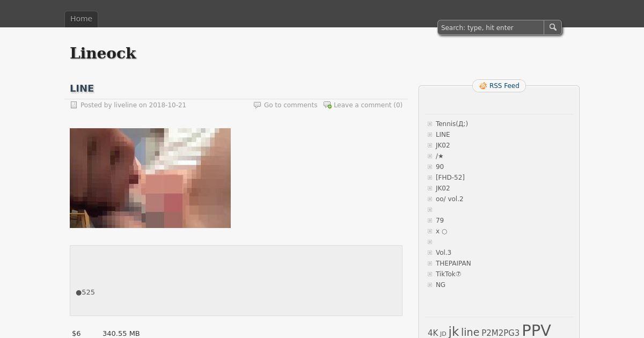The height and width of the screenshot is (338, 644).
Task: Click the page icon before Posted by
Action: click(74, 105)
